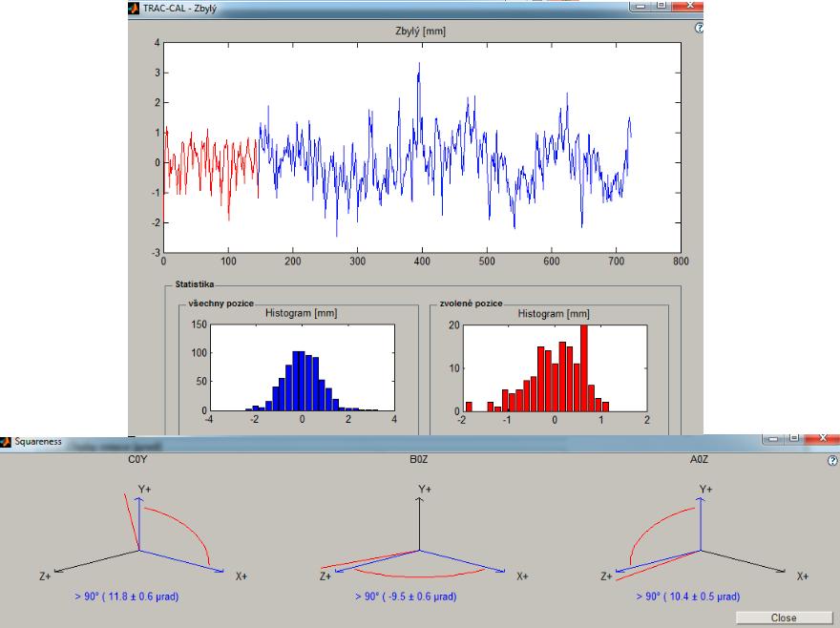
Task: Click the C0Y squareness value 11.8 ± 0.6 µrad
Action: pos(126,596)
